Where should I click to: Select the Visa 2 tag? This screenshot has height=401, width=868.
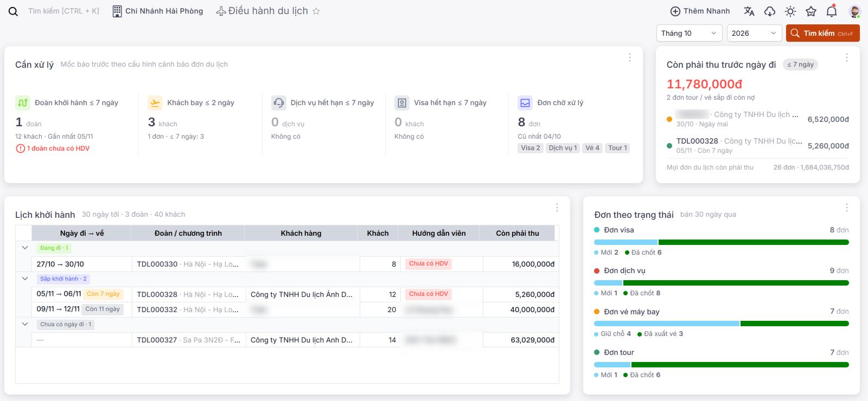point(531,148)
